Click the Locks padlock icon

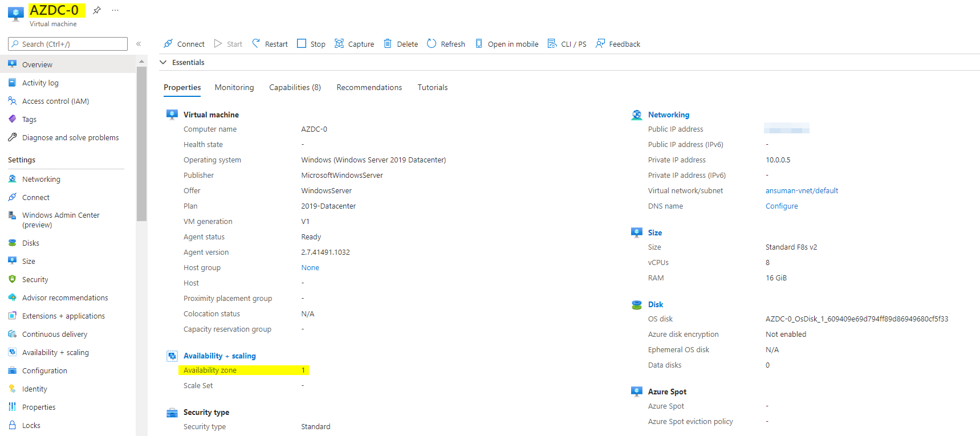(12, 425)
